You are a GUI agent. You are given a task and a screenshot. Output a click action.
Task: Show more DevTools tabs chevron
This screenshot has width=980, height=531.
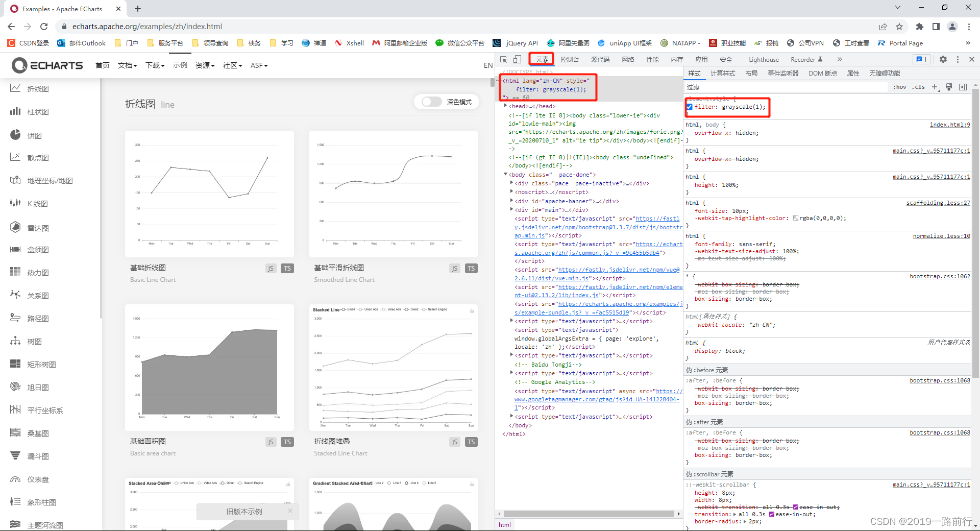[840, 59]
